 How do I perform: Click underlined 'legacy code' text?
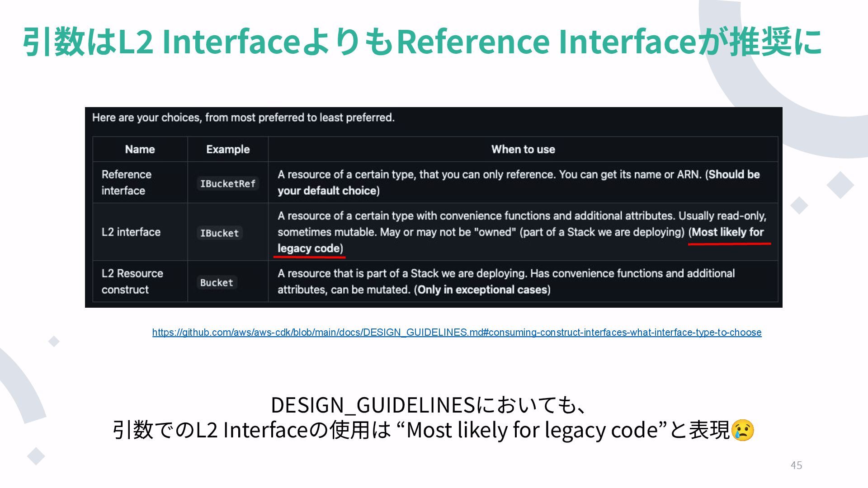309,249
